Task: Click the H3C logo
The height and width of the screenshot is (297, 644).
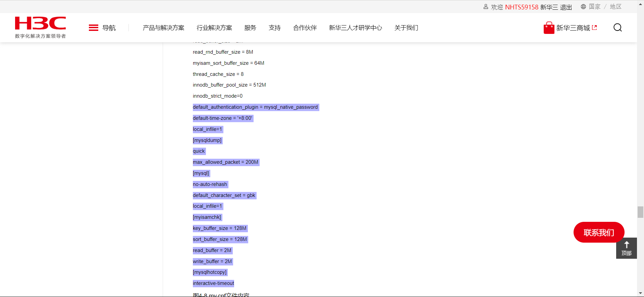Action: 40,28
